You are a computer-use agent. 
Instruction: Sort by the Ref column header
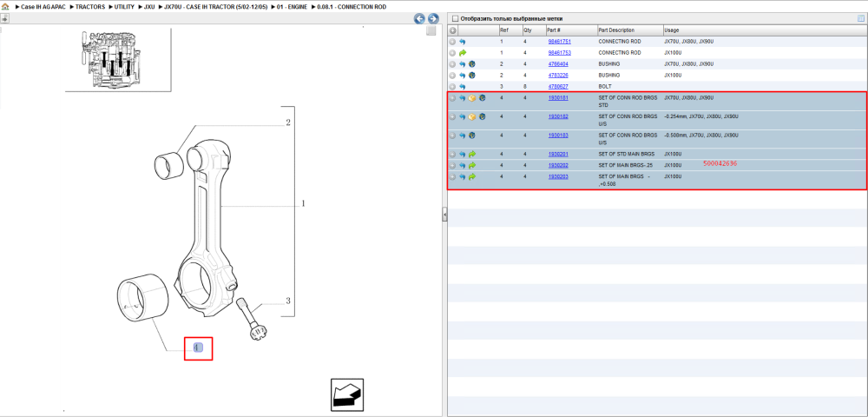(x=510, y=30)
